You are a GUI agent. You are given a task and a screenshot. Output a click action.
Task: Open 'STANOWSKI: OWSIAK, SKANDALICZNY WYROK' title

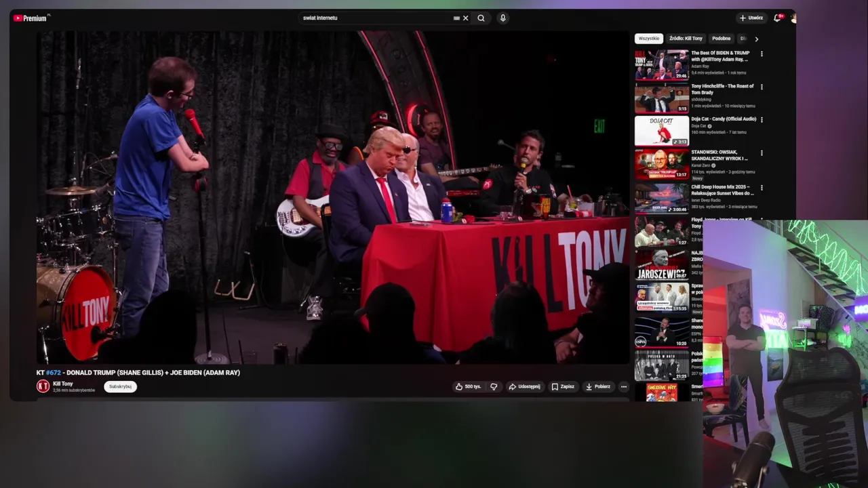(719, 155)
